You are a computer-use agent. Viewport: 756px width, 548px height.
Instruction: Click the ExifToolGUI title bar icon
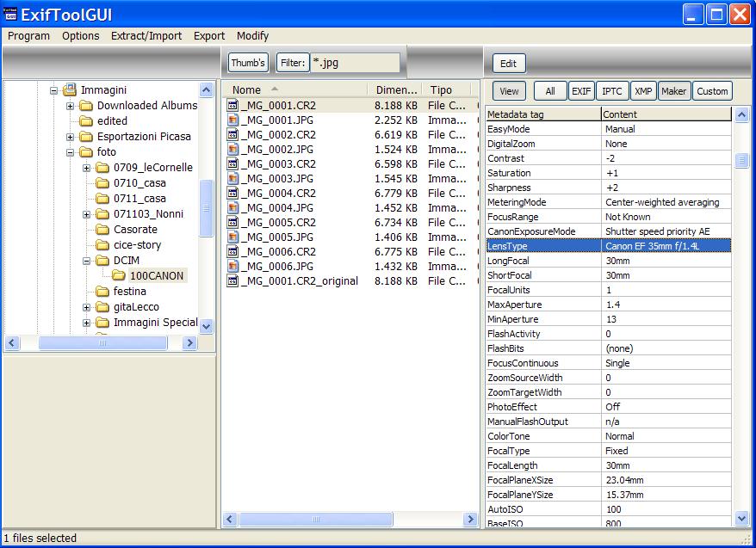[10, 13]
